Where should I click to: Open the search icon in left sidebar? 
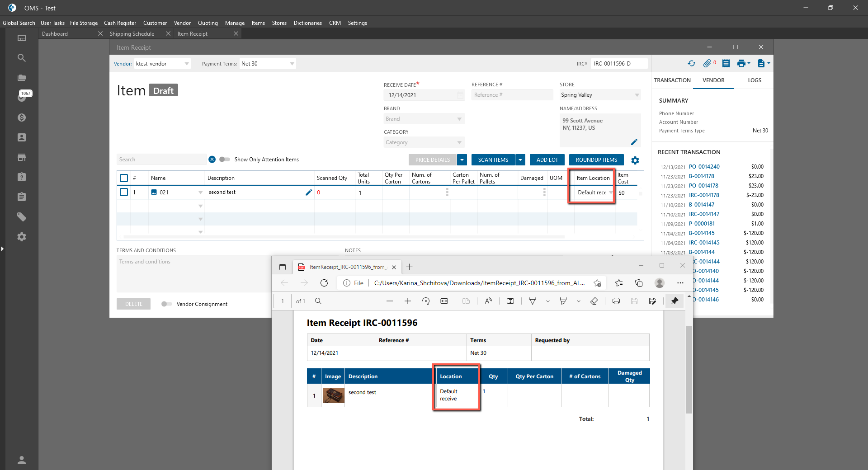tap(21, 58)
